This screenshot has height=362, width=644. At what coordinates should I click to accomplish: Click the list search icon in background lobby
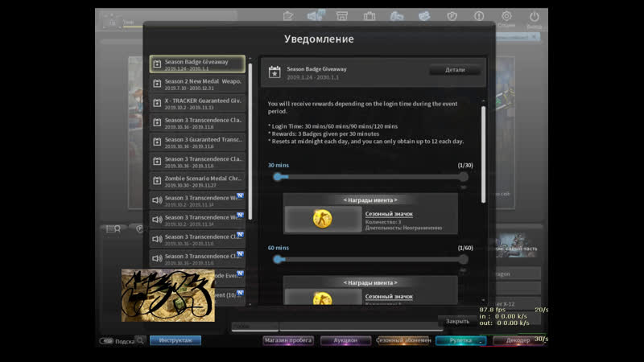tap(114, 229)
